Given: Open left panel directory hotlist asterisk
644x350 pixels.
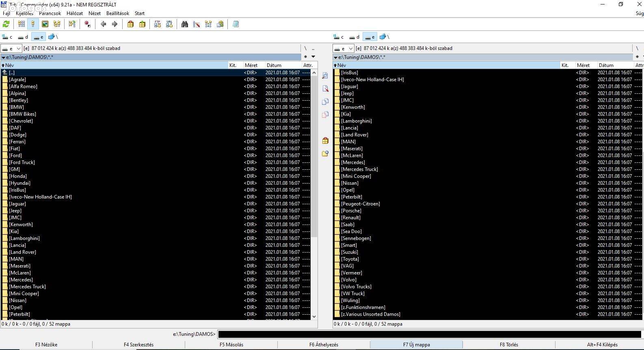Looking at the screenshot, I should [305, 57].
